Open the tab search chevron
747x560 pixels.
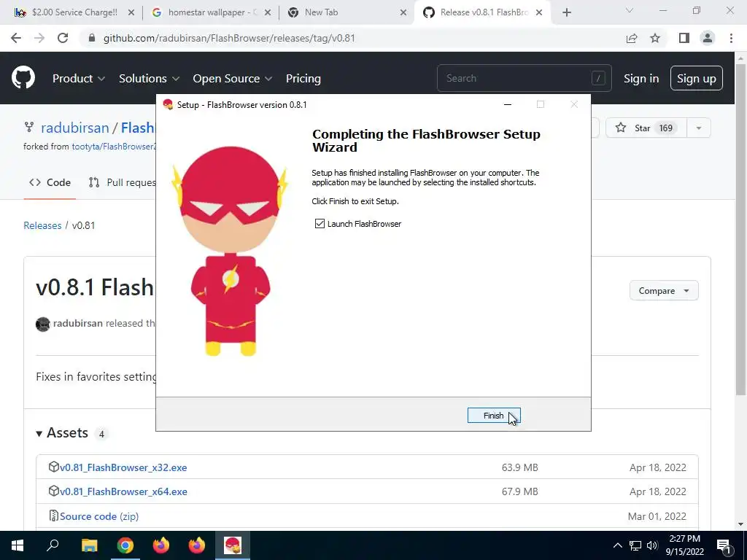[x=630, y=10]
